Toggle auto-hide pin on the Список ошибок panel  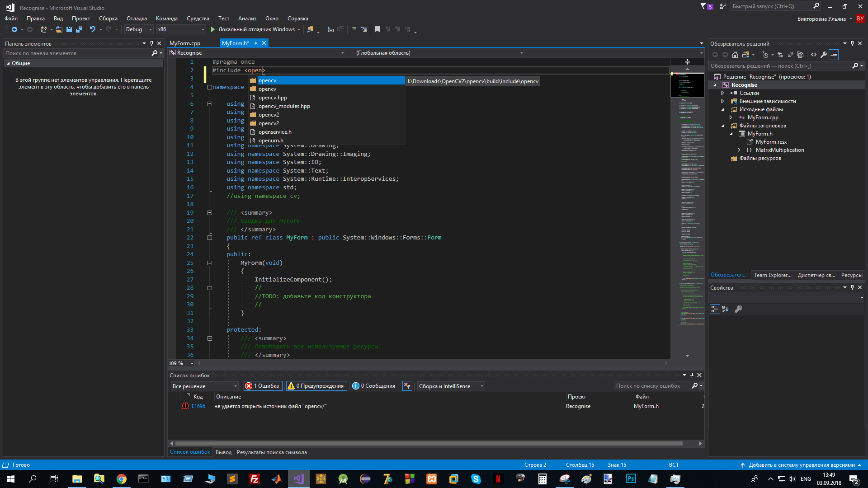[692, 375]
